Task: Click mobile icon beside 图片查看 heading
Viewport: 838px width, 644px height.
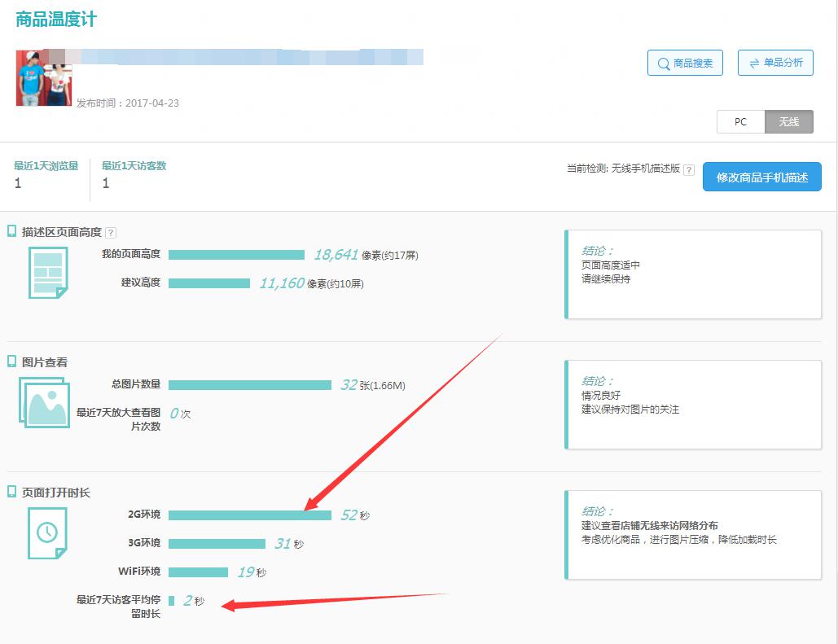Action: (x=12, y=361)
